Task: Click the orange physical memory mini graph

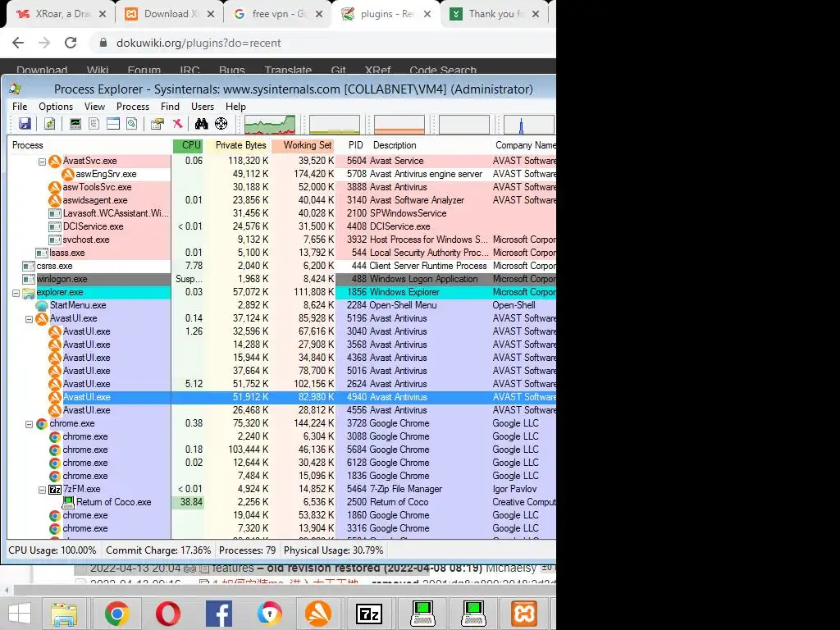Action: click(399, 125)
